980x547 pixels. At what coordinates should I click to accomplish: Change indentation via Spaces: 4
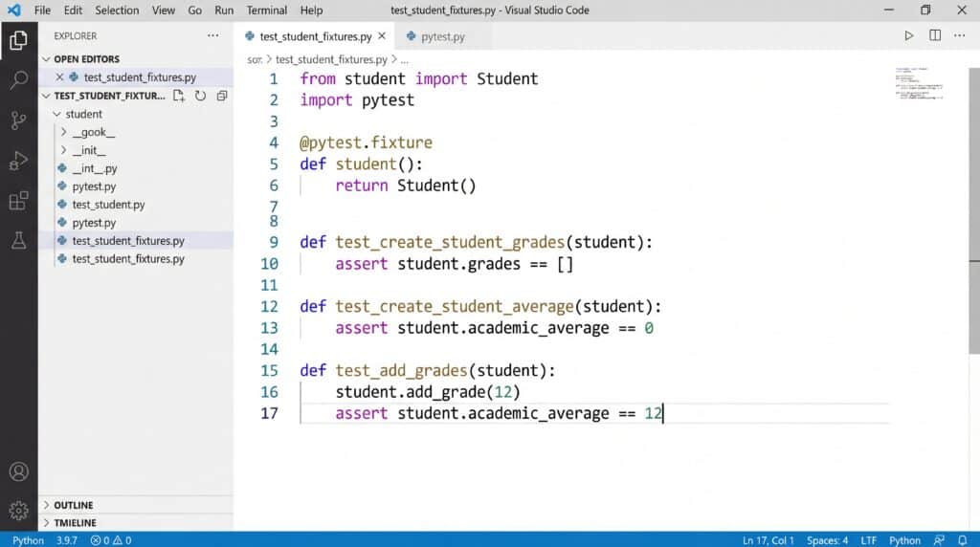click(827, 540)
